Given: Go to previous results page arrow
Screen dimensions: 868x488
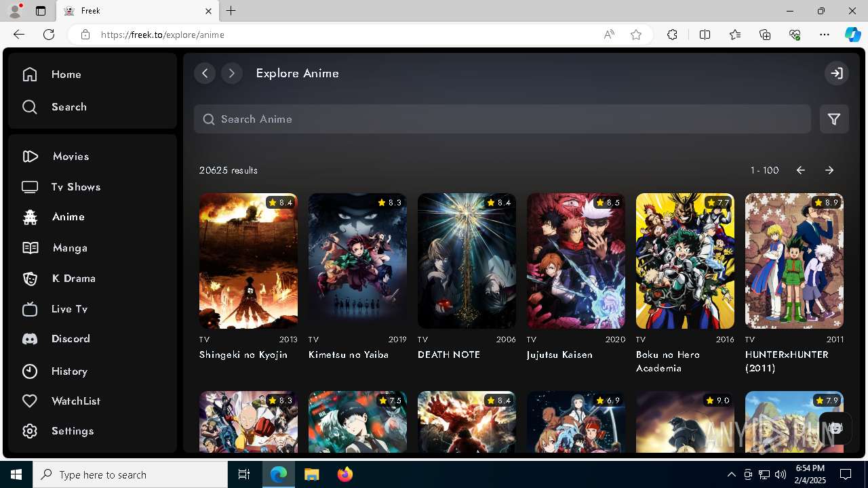Looking at the screenshot, I should click(x=801, y=170).
